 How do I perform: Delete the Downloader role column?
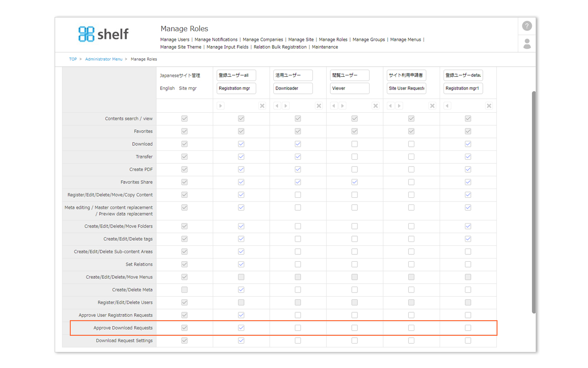[319, 106]
